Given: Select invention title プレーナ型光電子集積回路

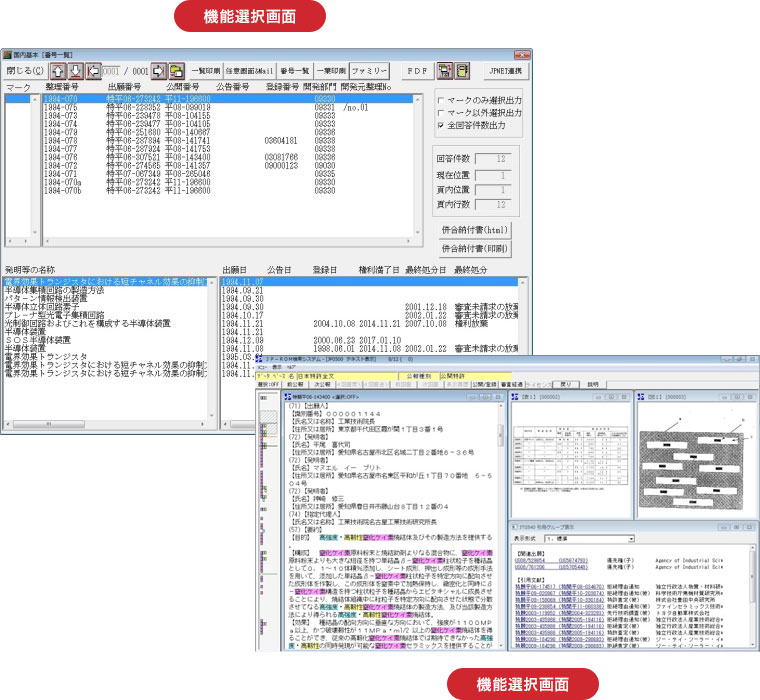Looking at the screenshot, I should 55,315.
